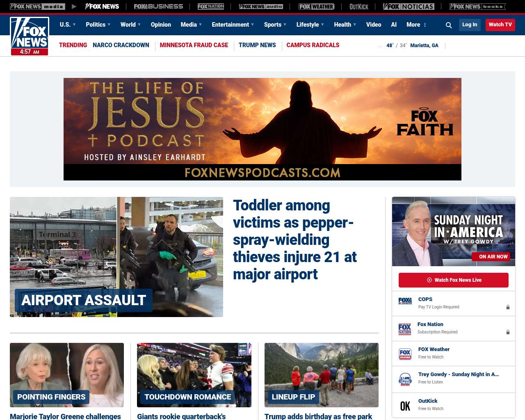The image size is (525, 420).
Task: Open the Fox Noticias logo link
Action: (409, 7)
